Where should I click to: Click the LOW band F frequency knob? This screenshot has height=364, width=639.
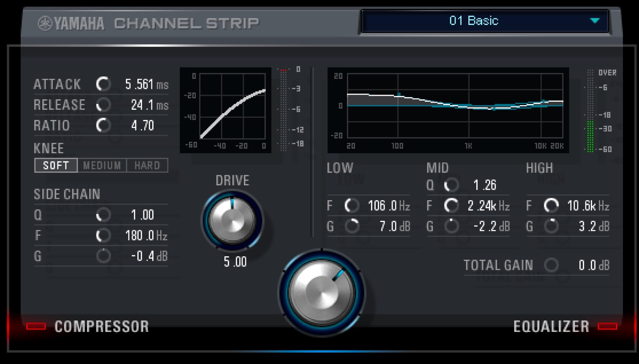coord(352,206)
